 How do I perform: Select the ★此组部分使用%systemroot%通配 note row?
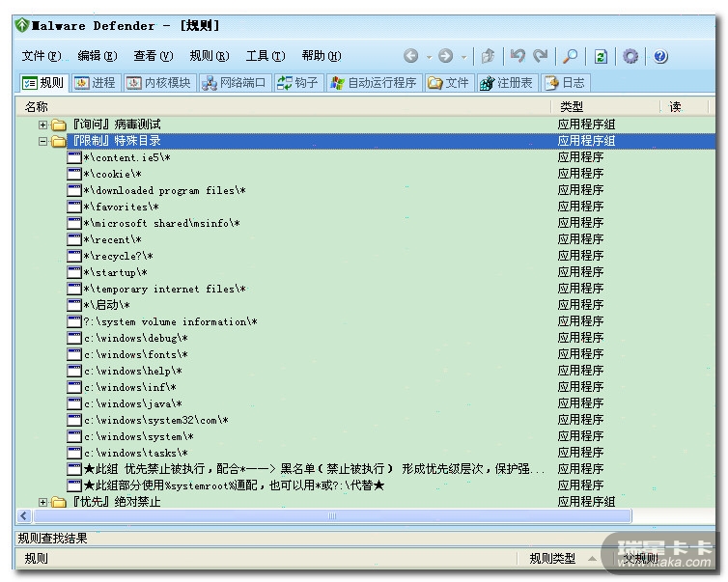click(x=234, y=485)
